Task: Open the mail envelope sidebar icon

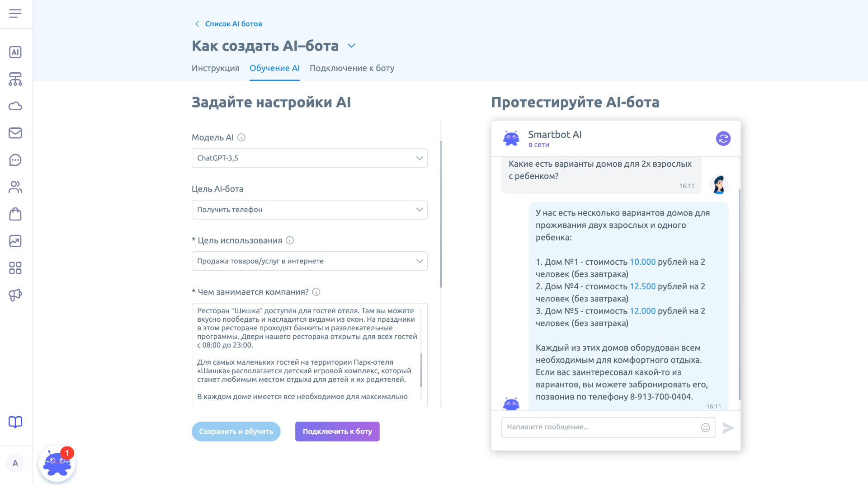Action: coord(15,133)
